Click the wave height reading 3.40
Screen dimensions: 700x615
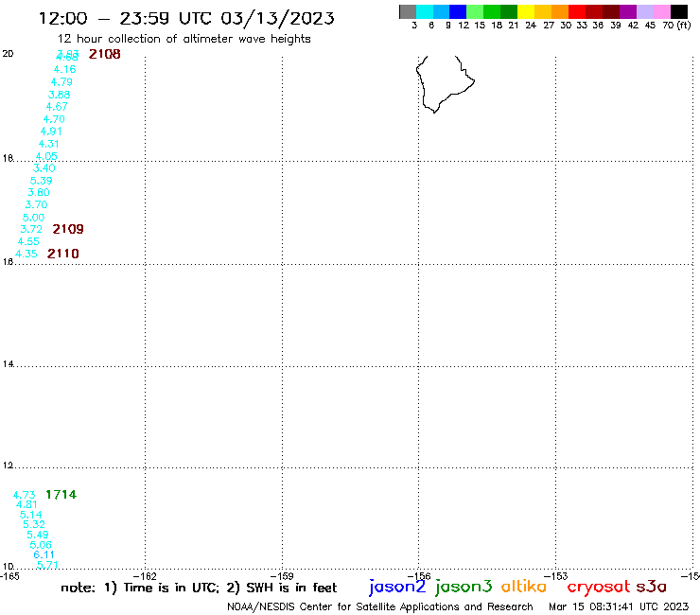44,167
